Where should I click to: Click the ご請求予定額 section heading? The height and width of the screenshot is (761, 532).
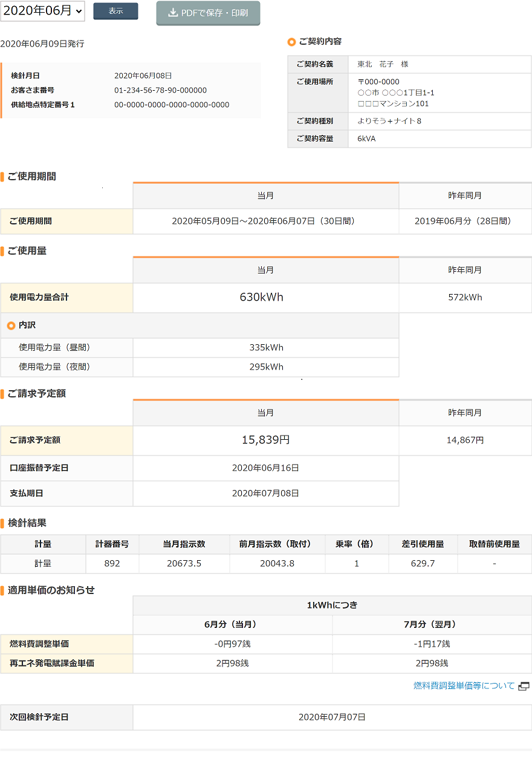(x=36, y=394)
